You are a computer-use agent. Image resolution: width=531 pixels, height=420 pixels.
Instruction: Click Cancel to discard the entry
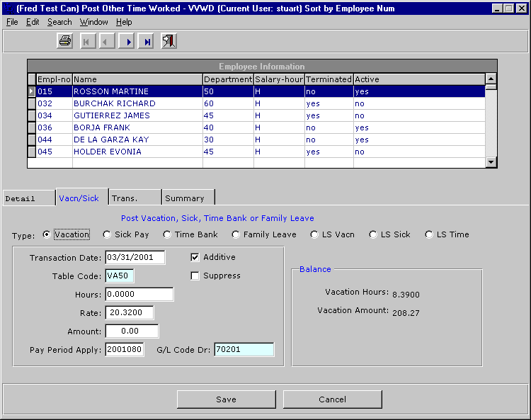coord(332,399)
